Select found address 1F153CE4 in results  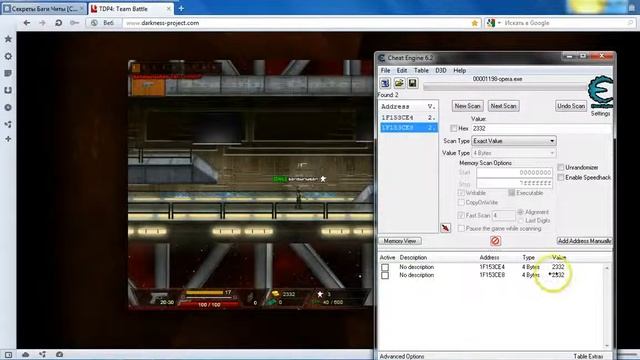(x=408, y=118)
